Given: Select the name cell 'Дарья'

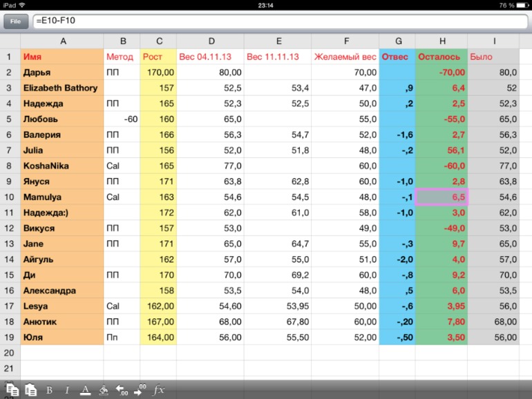Looking at the screenshot, I should (62, 72).
